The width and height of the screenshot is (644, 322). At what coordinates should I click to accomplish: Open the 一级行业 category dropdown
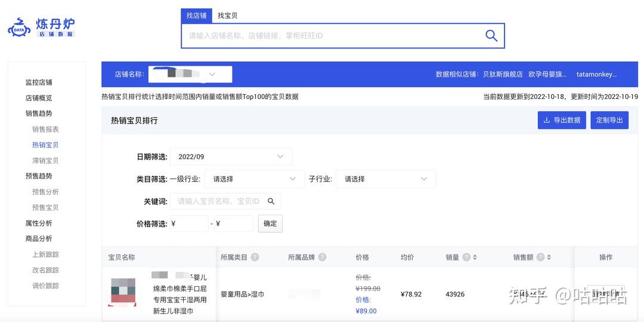[x=255, y=179]
